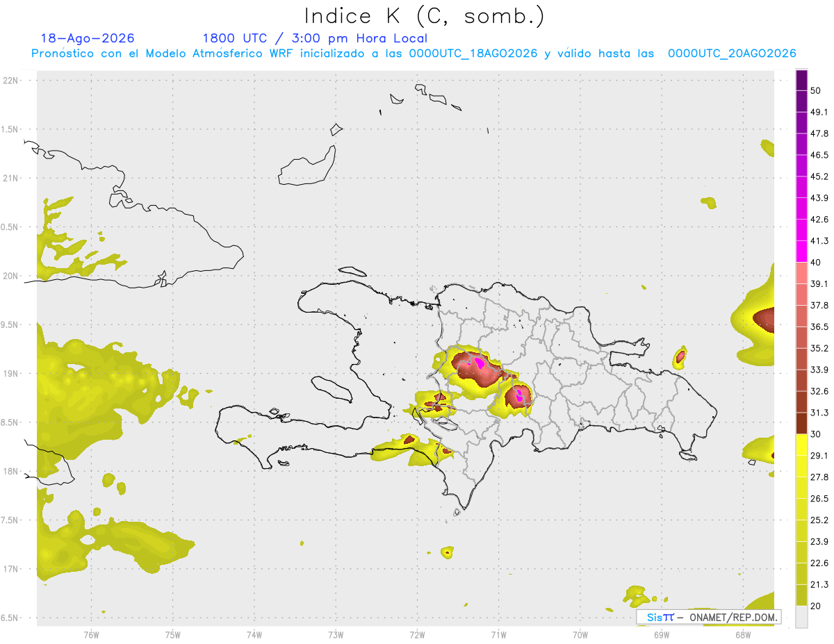The width and height of the screenshot is (834, 644).
Task: Pick the bright yellow swatch between 29.1 and 30
Action: [x=801, y=445]
